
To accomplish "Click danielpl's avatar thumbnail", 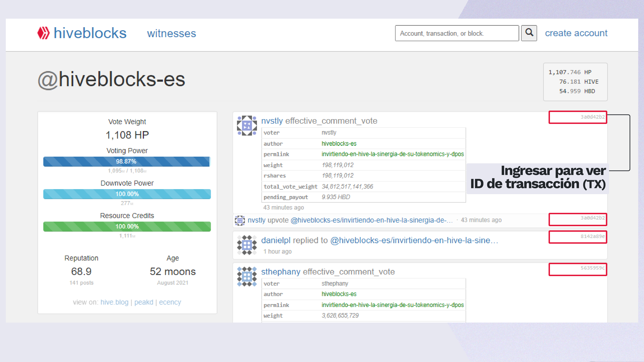I will 247,245.
